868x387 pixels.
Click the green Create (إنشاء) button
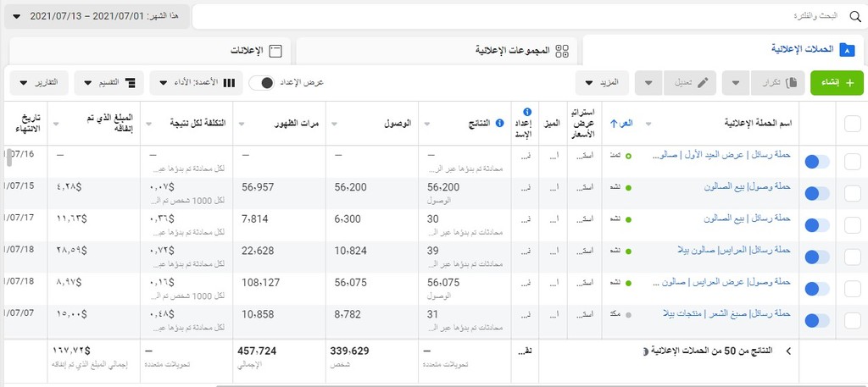click(837, 83)
